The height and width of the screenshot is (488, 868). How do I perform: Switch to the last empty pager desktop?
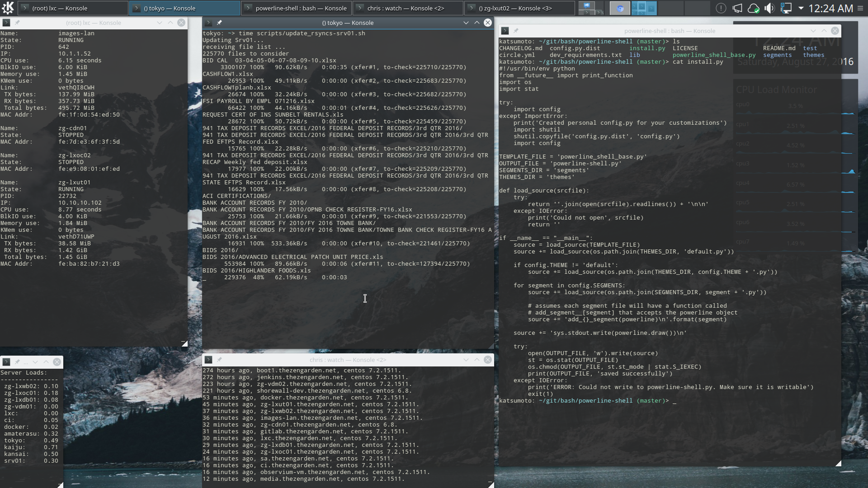pos(697,8)
